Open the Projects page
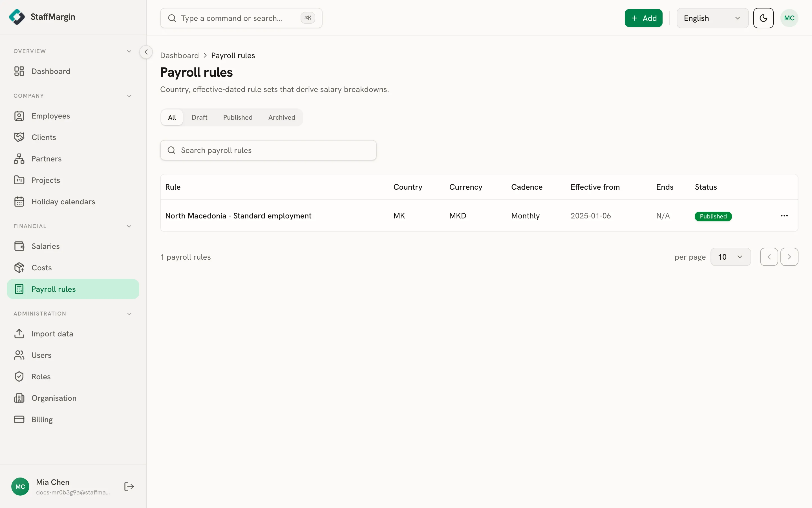Viewport: 812px width, 508px height. 73,180
